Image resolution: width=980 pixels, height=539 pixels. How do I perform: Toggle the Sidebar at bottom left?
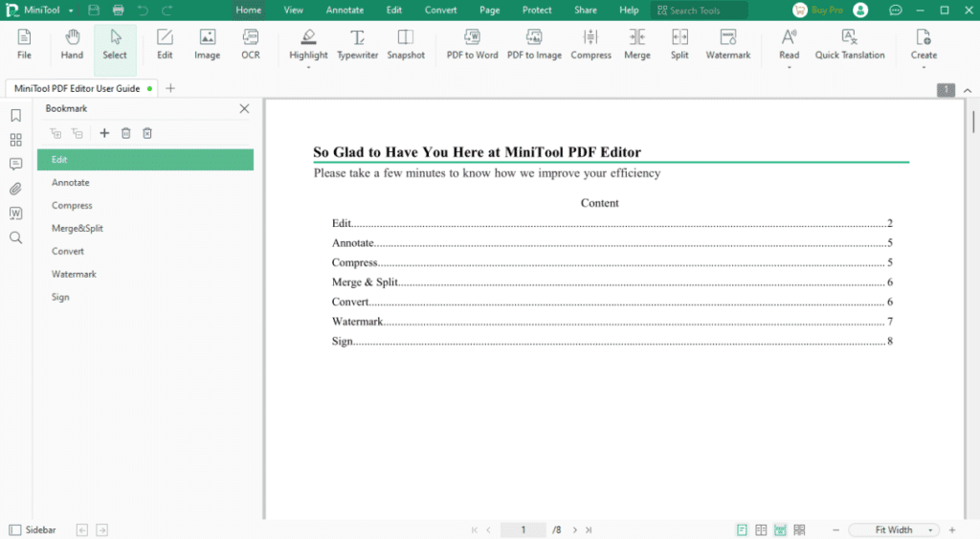pos(33,529)
